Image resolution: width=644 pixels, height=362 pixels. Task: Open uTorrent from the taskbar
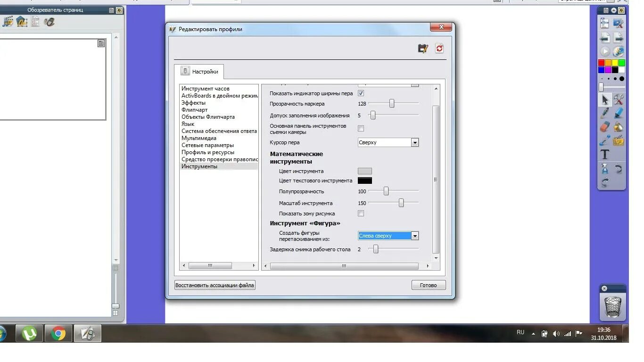[29, 334]
